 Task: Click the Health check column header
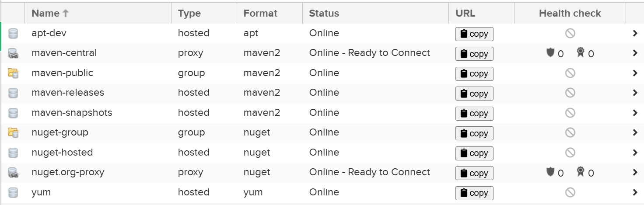[x=570, y=13]
